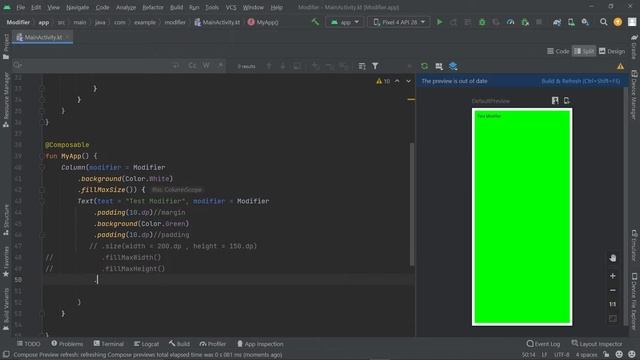Open the Device Manager toolbar icon
640x360 pixels.
(571, 22)
